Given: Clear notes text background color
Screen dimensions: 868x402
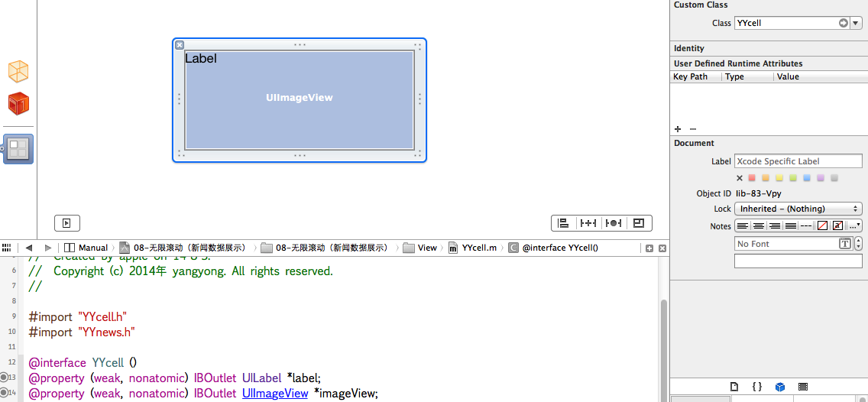Looking at the screenshot, I should pyautogui.click(x=838, y=225).
